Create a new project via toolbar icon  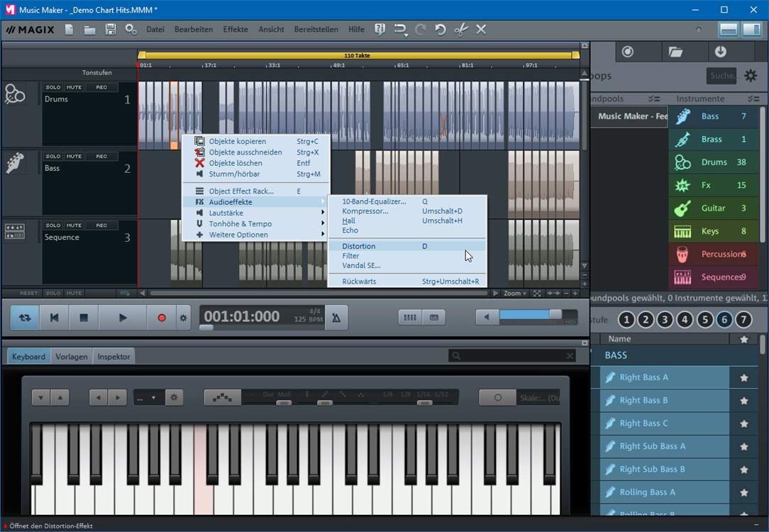tap(69, 29)
